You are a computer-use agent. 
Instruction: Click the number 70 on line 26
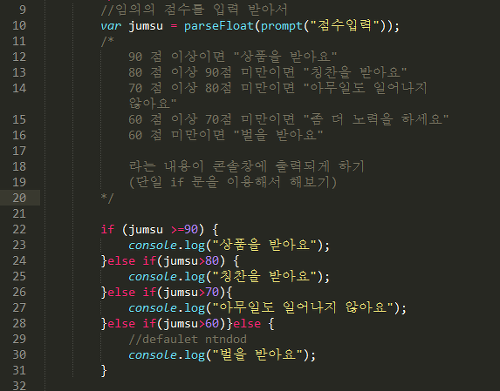pos(212,292)
